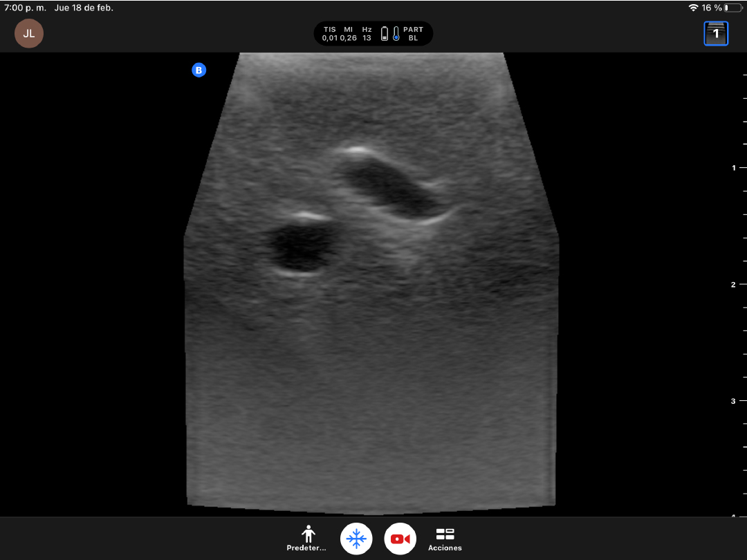Tap the Wi-Fi icon in the status bar
Image resolution: width=747 pixels, height=560 pixels.
pyautogui.click(x=693, y=8)
